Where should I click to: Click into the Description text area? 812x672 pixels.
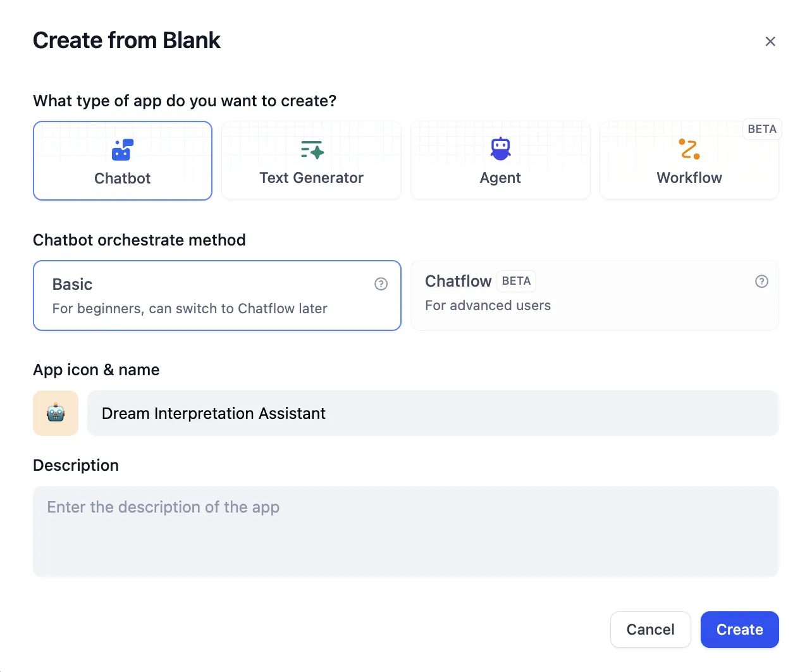(405, 531)
